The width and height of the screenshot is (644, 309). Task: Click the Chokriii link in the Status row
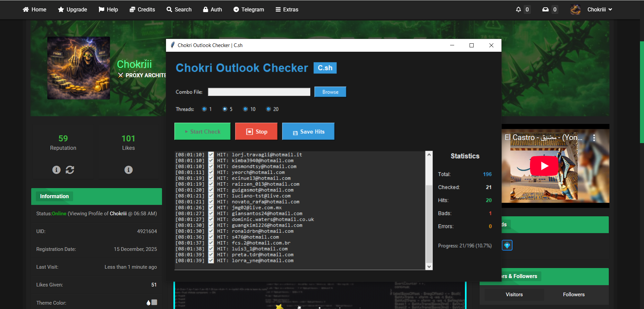pyautogui.click(x=118, y=214)
